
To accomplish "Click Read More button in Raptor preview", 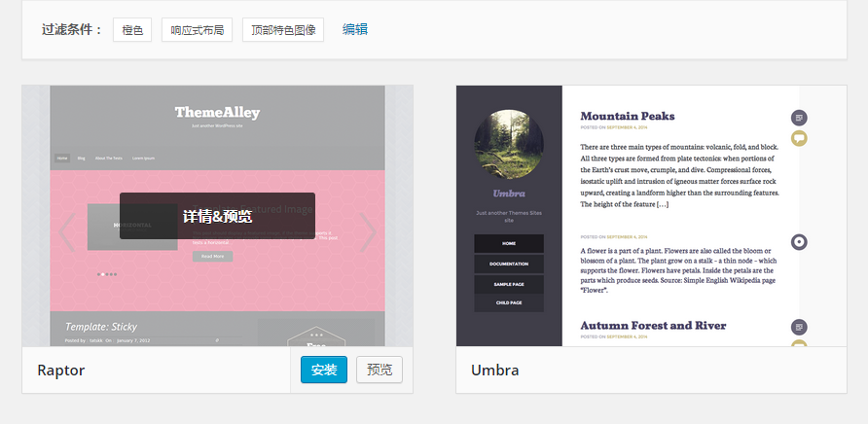I will point(212,257).
